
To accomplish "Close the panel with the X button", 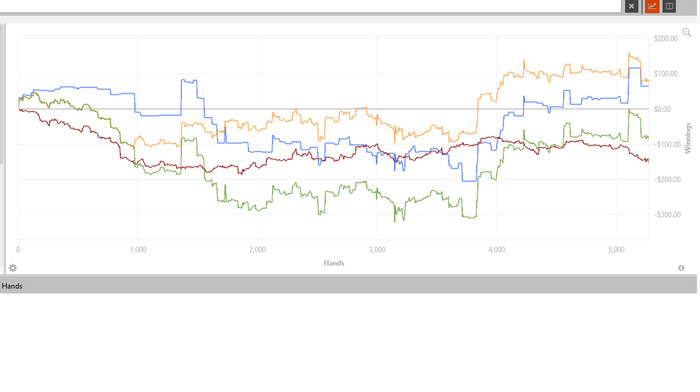I will point(631,6).
